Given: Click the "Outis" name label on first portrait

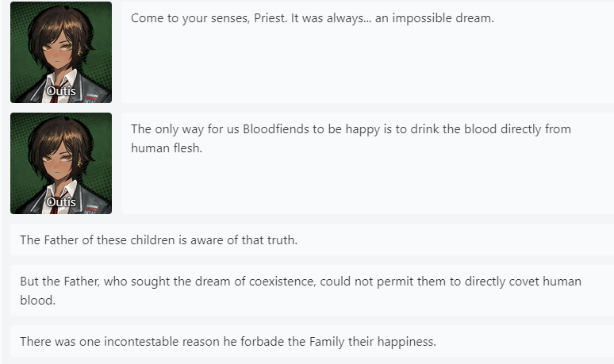Looking at the screenshot, I should click(61, 91).
